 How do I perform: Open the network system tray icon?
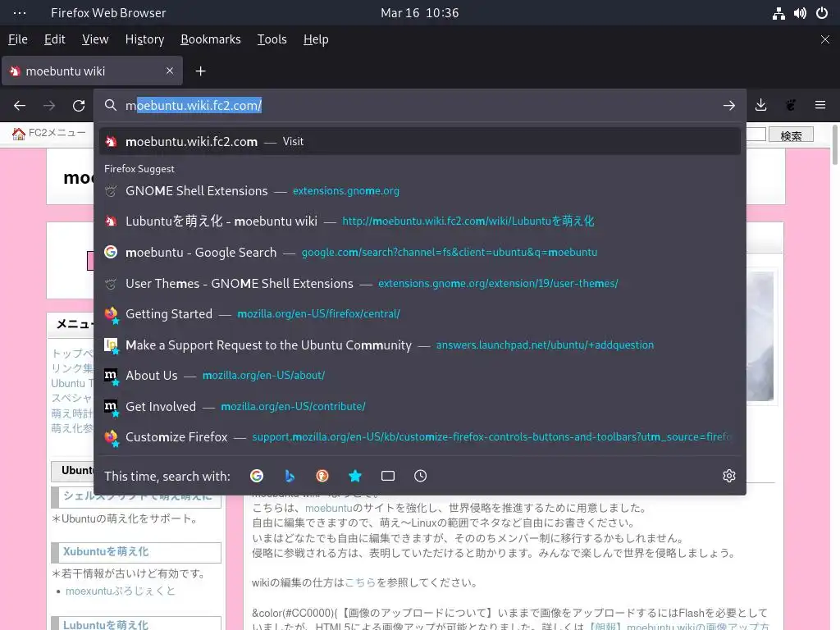point(778,13)
